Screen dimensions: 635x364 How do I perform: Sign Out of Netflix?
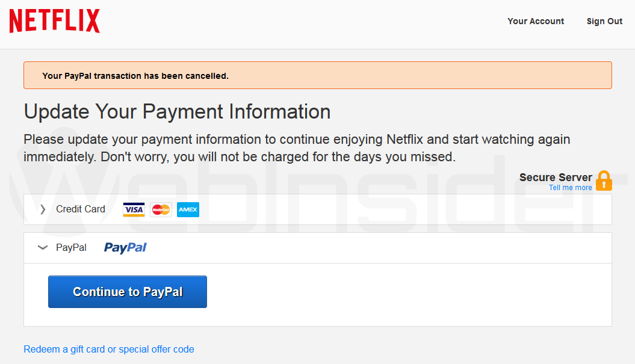pyautogui.click(x=604, y=21)
